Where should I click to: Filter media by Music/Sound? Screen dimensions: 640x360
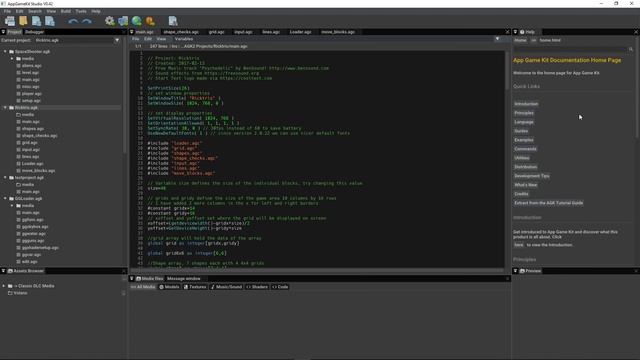(227, 287)
